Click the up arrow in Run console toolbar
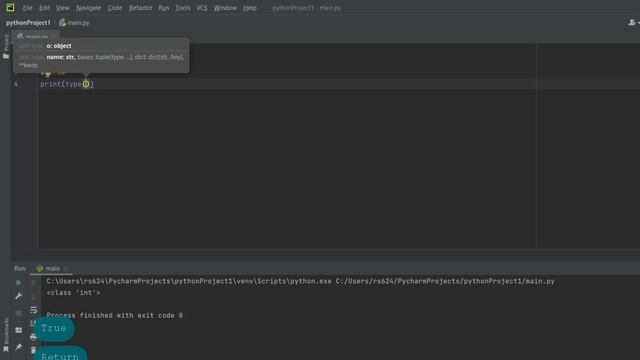The image size is (640, 360). point(33,282)
